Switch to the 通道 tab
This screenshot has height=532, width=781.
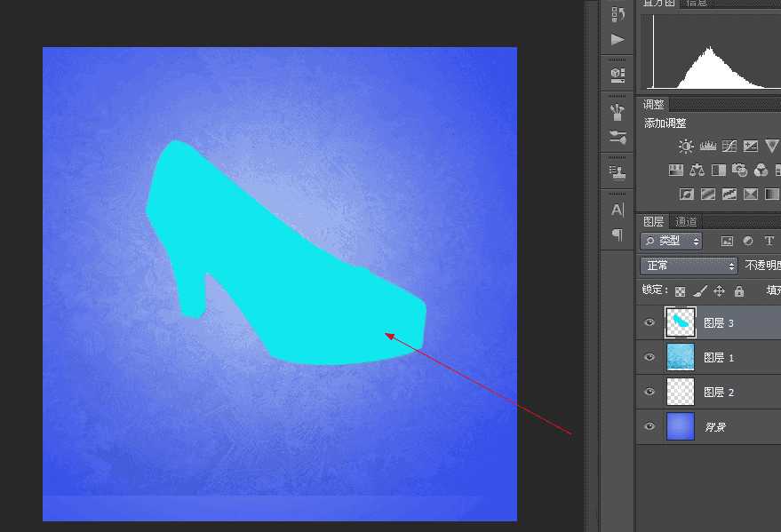click(x=687, y=222)
